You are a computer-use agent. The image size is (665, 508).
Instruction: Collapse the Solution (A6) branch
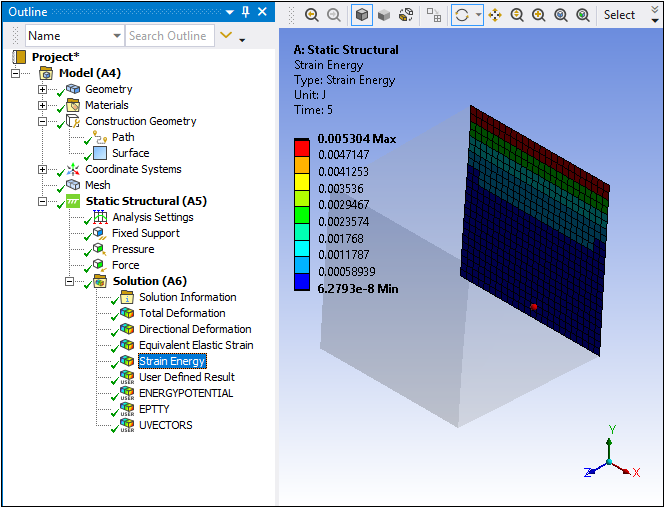70,281
